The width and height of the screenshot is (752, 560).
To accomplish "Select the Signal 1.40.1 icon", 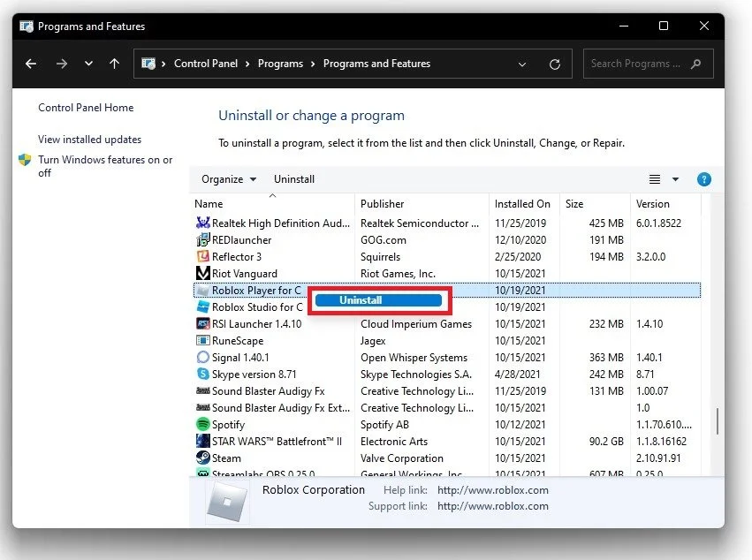I will click(203, 357).
